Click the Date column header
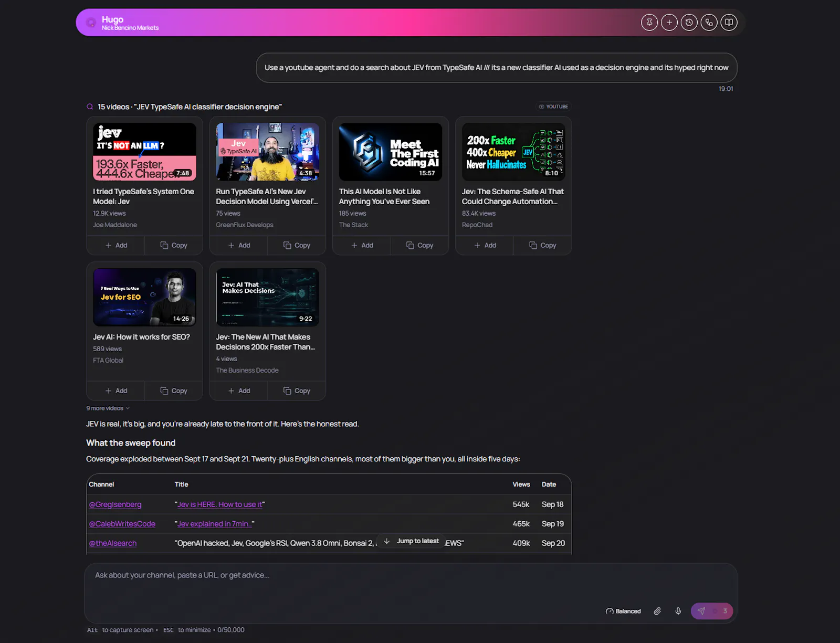The width and height of the screenshot is (840, 643). pos(549,484)
